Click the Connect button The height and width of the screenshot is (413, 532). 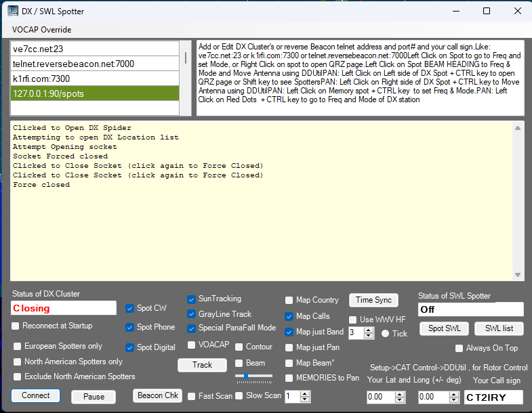tap(36, 395)
